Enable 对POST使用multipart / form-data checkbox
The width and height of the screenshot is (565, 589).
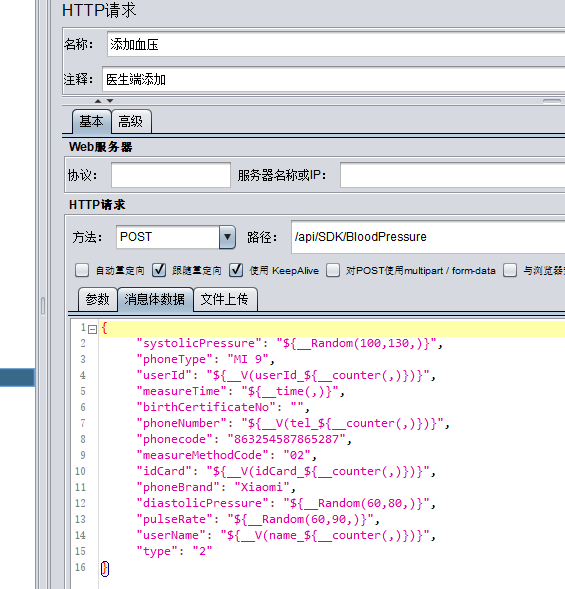tap(333, 270)
